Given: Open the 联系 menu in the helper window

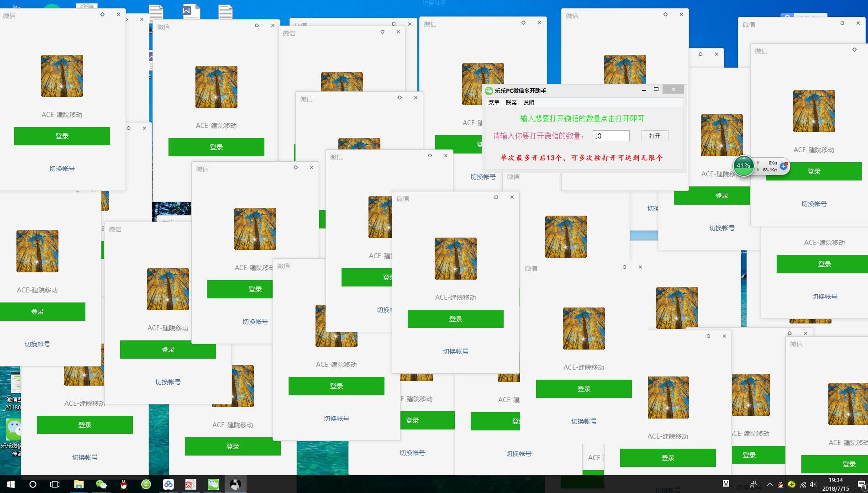Looking at the screenshot, I should pos(511,103).
